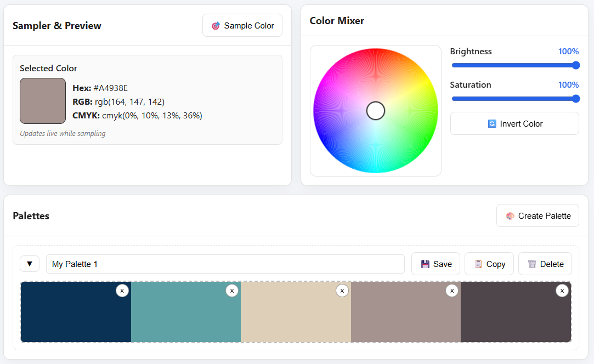594x364 pixels.
Task: Remove the teal swatch from palette
Action: tap(232, 291)
